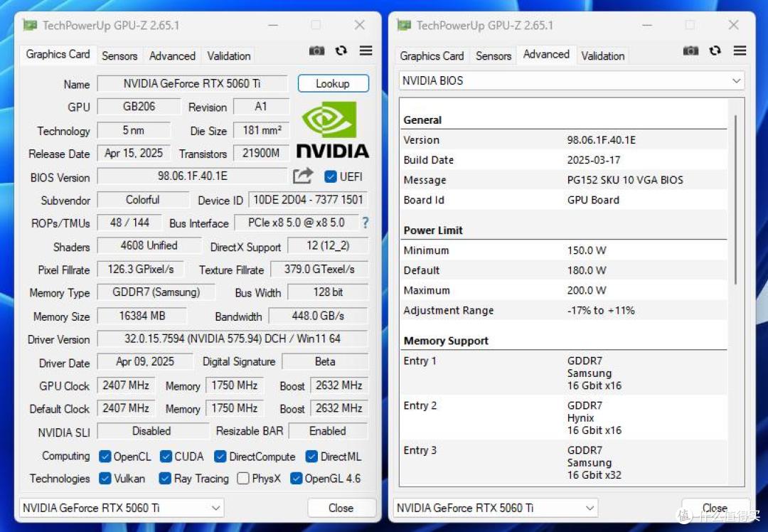Click the Name field NVIDIA GeForce RTX 5060 Ti
Viewport: 768px width, 532px height.
192,83
